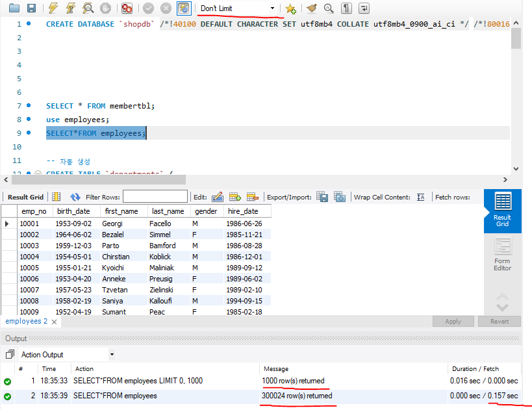This screenshot has width=532, height=410.
Task: Save the script with the floppy disk icon
Action: tap(31, 8)
